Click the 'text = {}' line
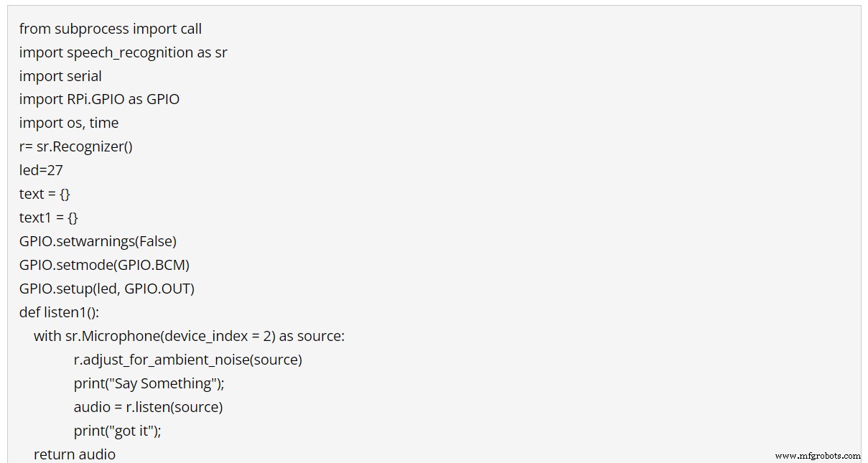Screen dimensions: 868x463 click(x=45, y=194)
